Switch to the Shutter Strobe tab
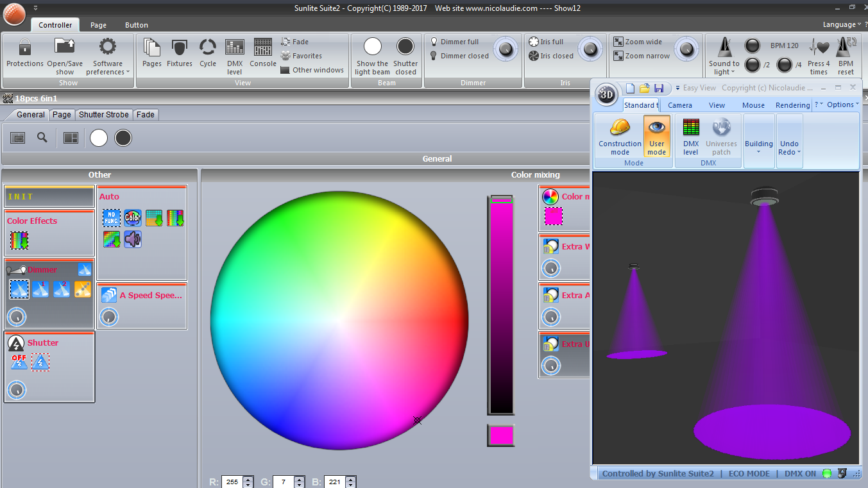This screenshot has height=488, width=868. pyautogui.click(x=104, y=115)
